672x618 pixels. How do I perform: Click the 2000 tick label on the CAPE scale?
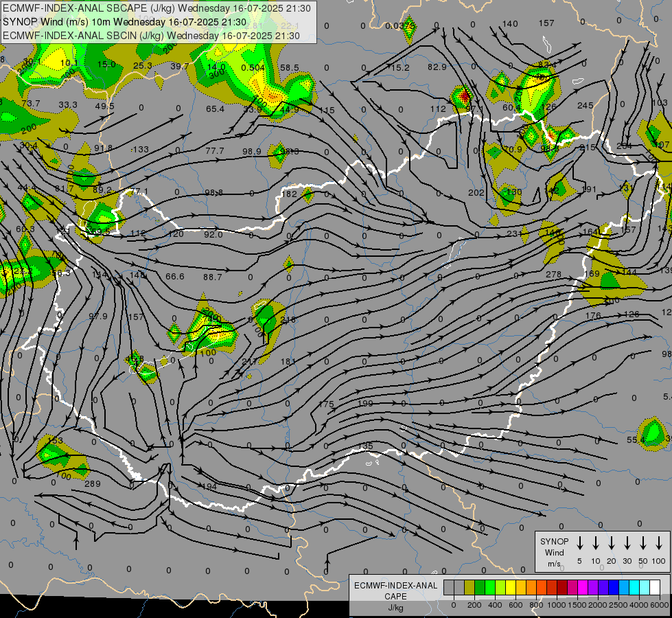click(598, 605)
